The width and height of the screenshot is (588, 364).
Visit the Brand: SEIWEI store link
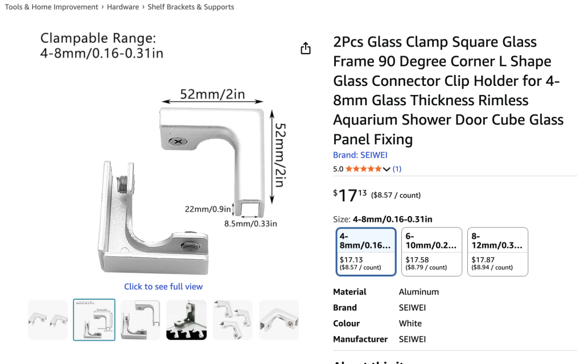360,155
